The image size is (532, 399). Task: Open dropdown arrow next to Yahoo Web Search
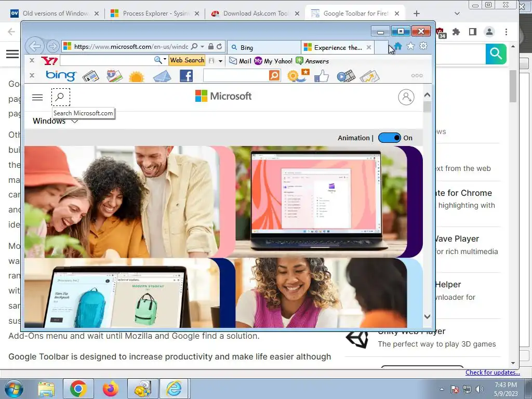tap(220, 61)
